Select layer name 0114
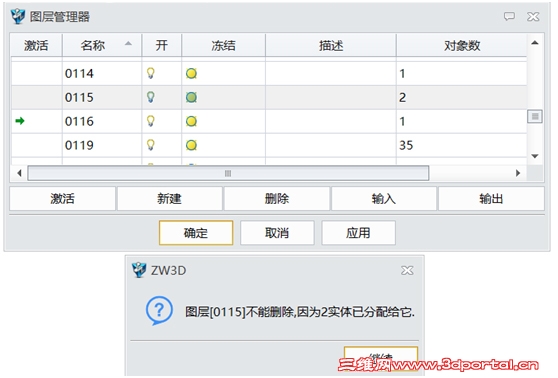558x378 pixels. [79, 74]
